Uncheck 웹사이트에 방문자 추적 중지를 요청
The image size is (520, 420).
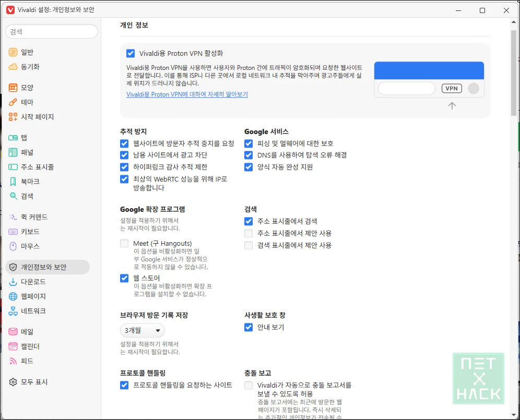pyautogui.click(x=124, y=143)
